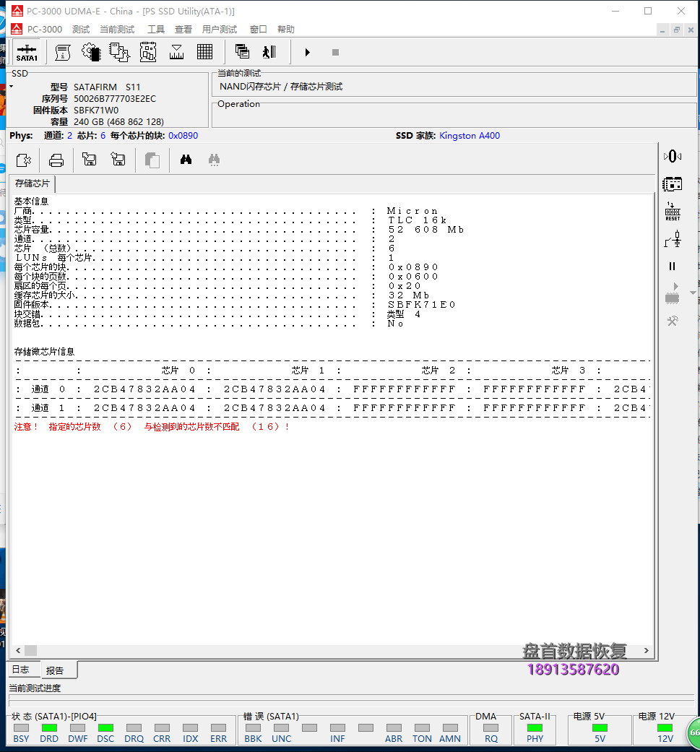Click the greyed find-next binoculars icon

(x=215, y=160)
